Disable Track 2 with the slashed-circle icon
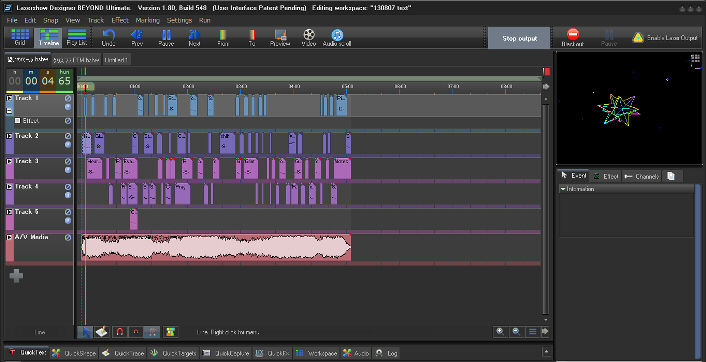 click(x=68, y=136)
